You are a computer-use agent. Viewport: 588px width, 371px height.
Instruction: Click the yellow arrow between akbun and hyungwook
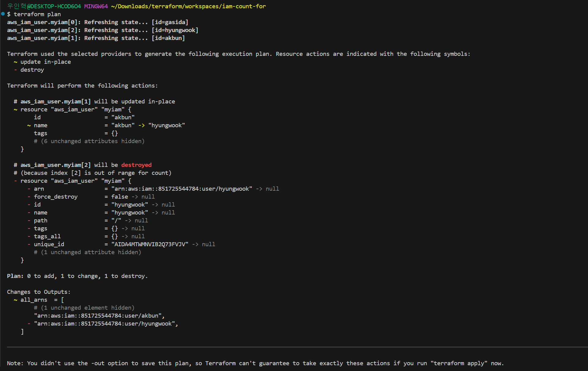(x=141, y=125)
